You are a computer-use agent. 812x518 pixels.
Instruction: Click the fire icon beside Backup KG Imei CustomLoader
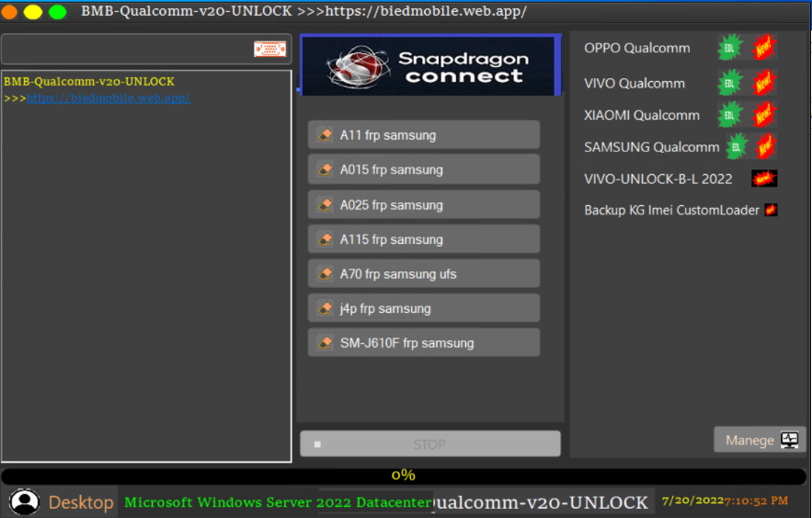click(x=771, y=210)
